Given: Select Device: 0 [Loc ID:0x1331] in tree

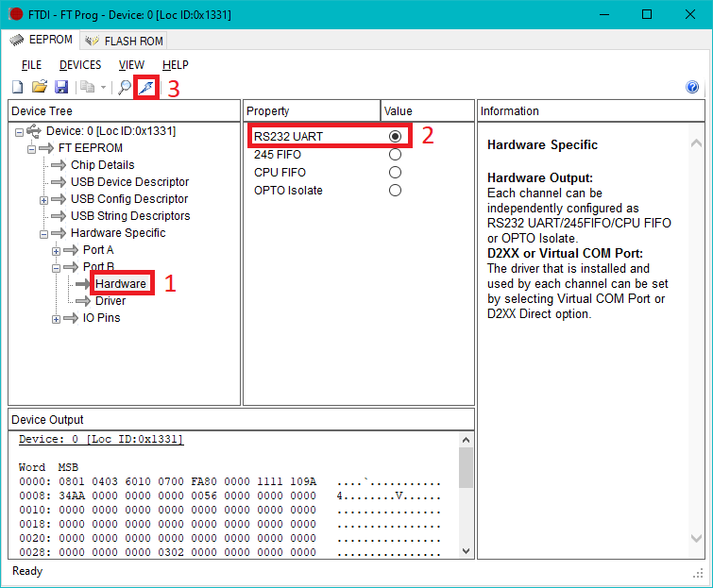Looking at the screenshot, I should [x=110, y=131].
